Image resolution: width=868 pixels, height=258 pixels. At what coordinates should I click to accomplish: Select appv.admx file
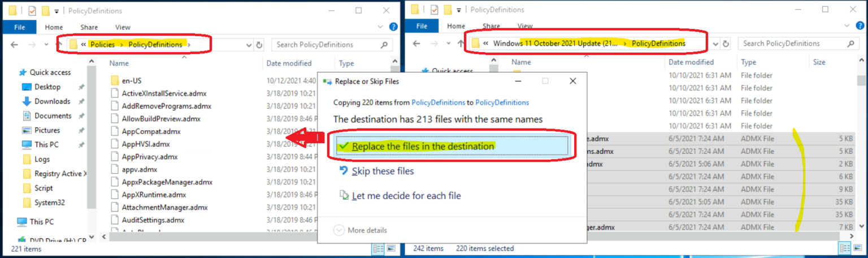pos(140,169)
